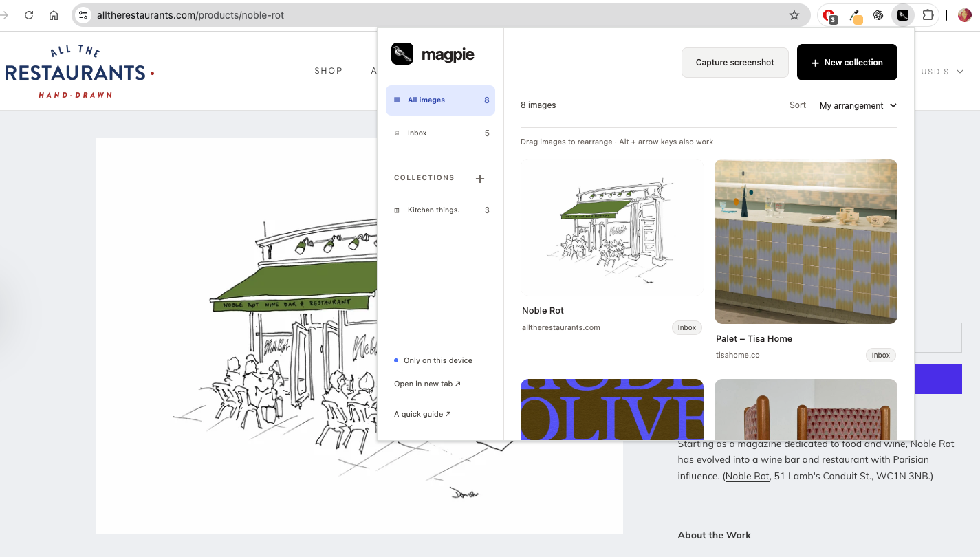Click the Capture screenshot button
This screenshot has width=980, height=557.
734,63
